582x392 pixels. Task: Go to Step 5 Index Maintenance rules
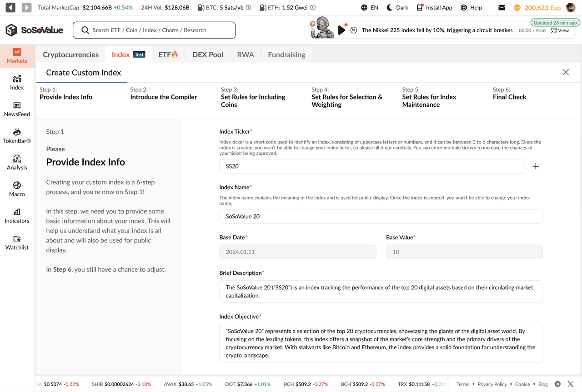[429, 97]
